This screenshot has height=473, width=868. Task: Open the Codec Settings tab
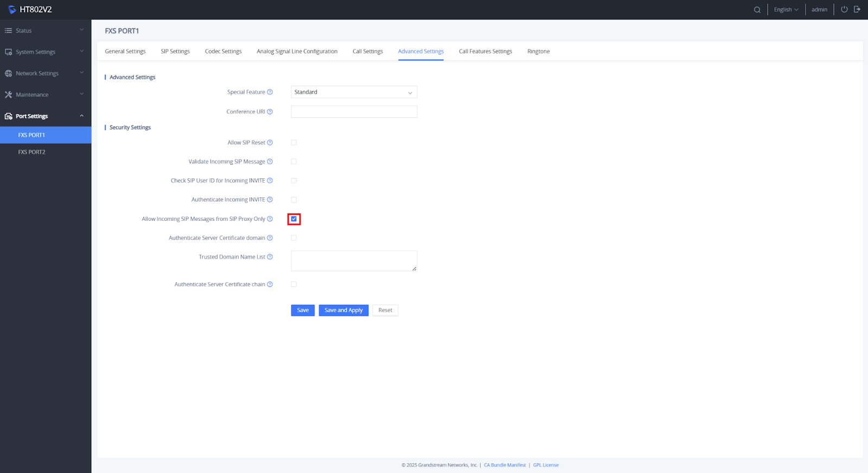click(224, 52)
